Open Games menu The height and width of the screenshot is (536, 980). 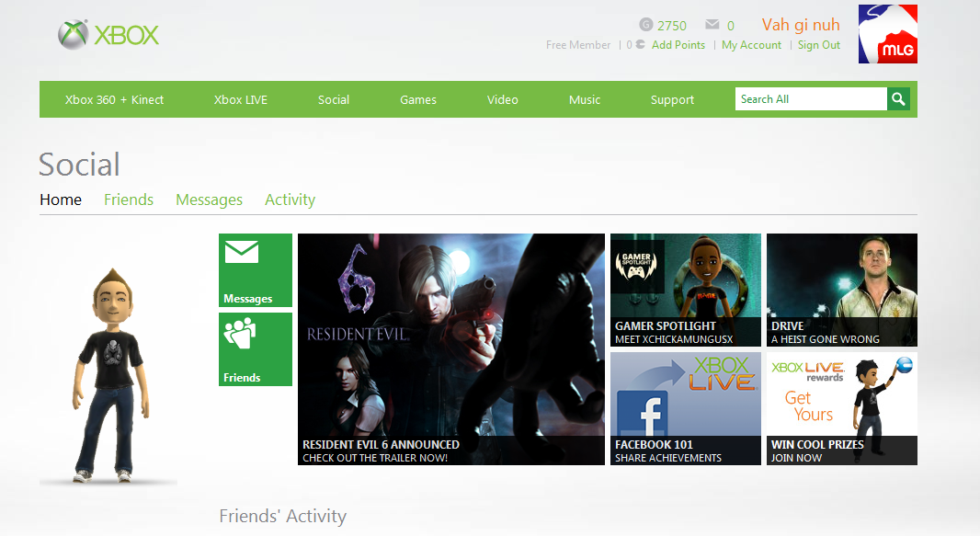pos(418,99)
